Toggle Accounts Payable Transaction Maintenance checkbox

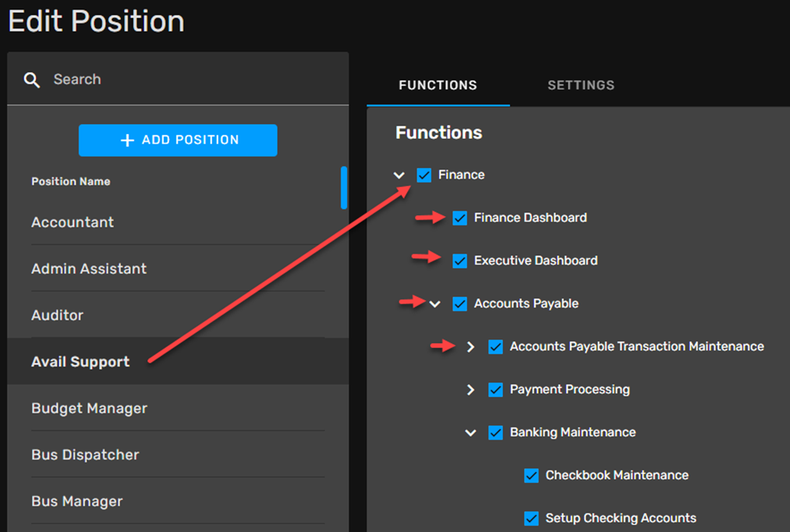pos(495,346)
